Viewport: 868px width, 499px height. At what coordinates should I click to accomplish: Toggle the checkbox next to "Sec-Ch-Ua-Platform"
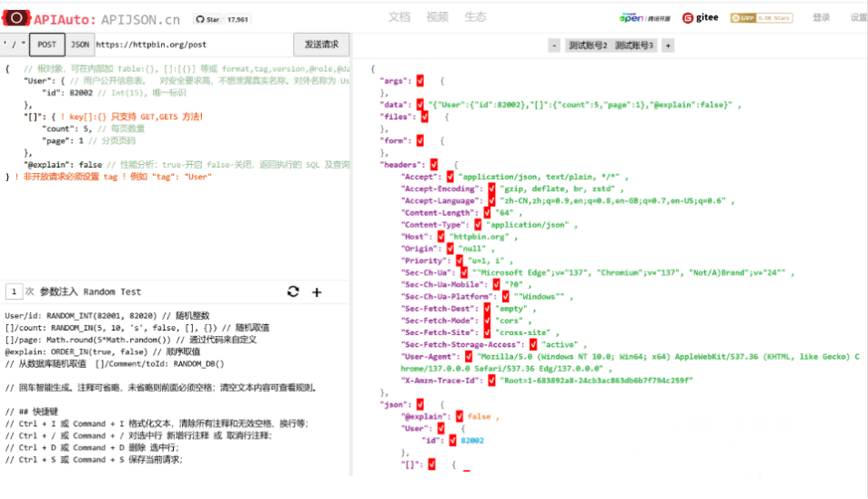point(505,296)
